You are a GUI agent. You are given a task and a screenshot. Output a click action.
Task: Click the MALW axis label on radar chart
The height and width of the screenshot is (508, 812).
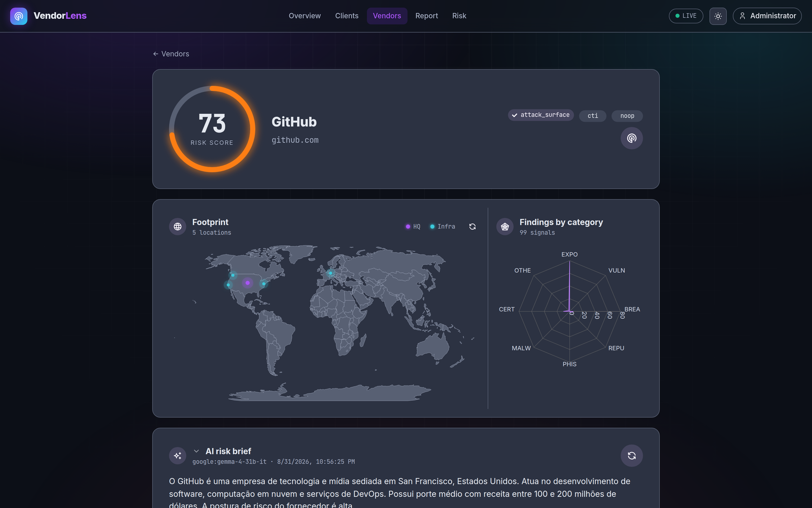pos(521,348)
